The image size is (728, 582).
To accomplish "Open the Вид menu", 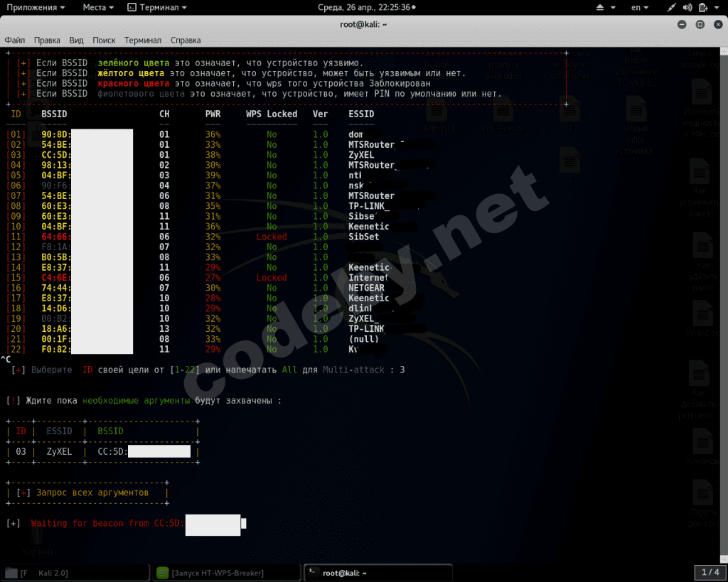I will (77, 41).
